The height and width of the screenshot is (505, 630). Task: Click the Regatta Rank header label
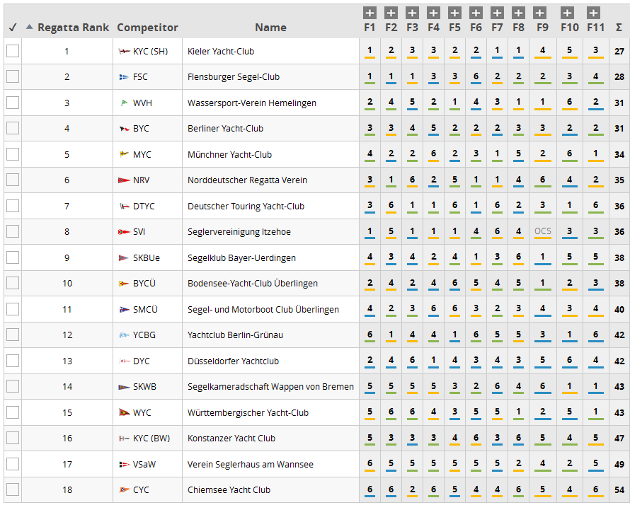(x=73, y=27)
